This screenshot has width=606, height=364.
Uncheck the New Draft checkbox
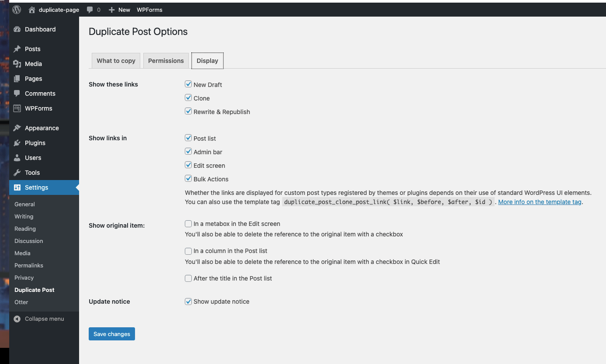tap(188, 84)
